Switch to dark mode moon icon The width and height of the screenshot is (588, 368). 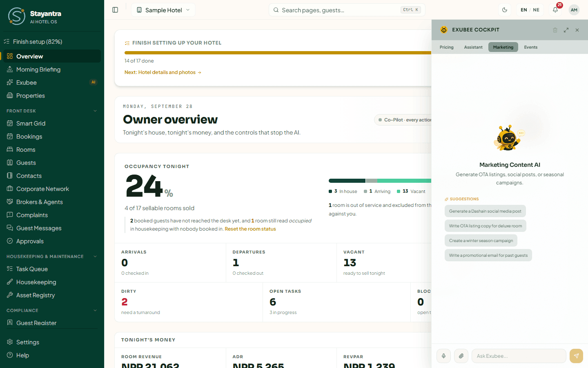505,10
